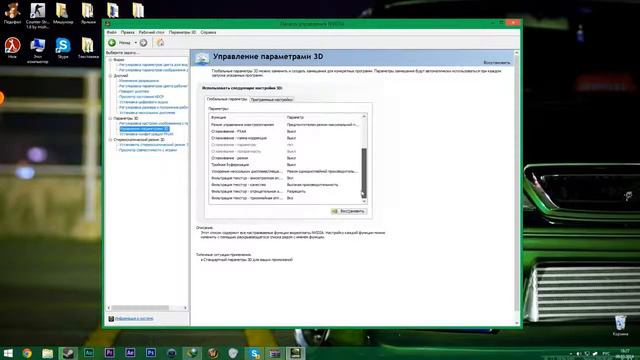Click the Windows Start button
Screen dimensions: 640x360
8,353
